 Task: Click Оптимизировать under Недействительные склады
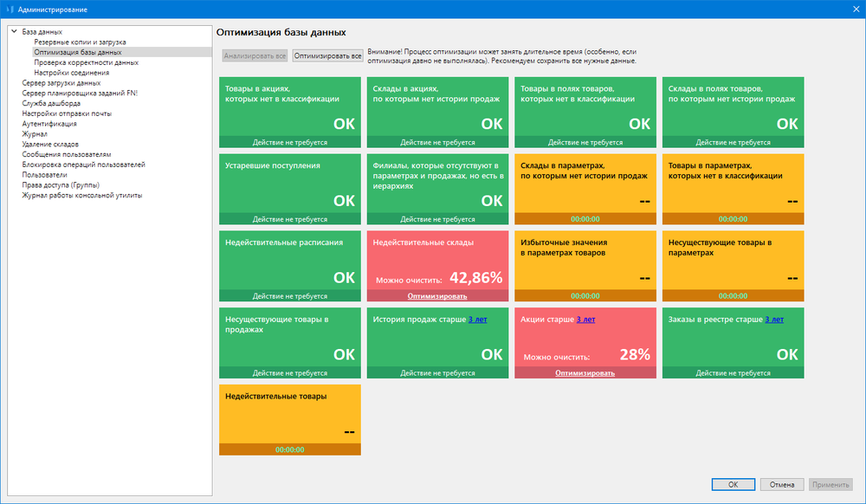437,296
